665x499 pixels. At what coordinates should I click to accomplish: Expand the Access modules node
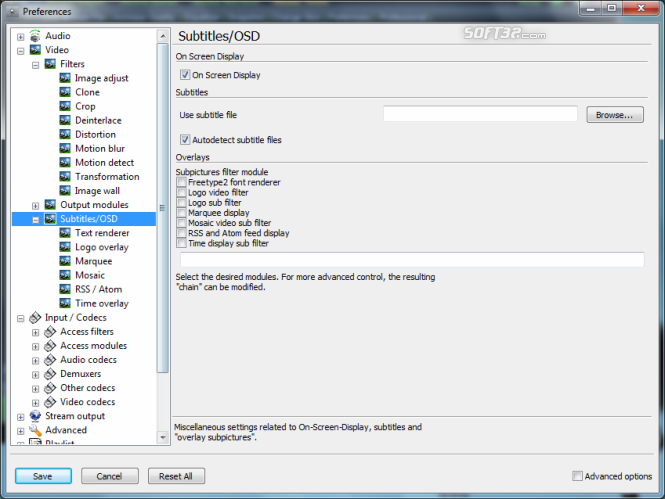(36, 346)
